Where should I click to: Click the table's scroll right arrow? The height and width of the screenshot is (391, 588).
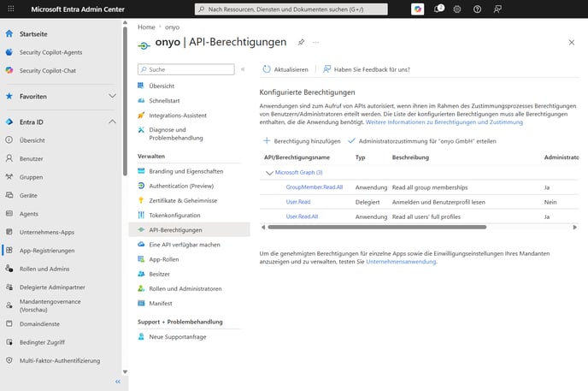(x=574, y=227)
